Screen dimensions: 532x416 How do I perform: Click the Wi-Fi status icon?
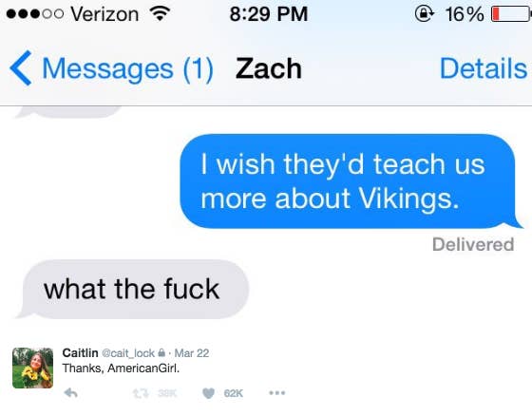tap(160, 13)
